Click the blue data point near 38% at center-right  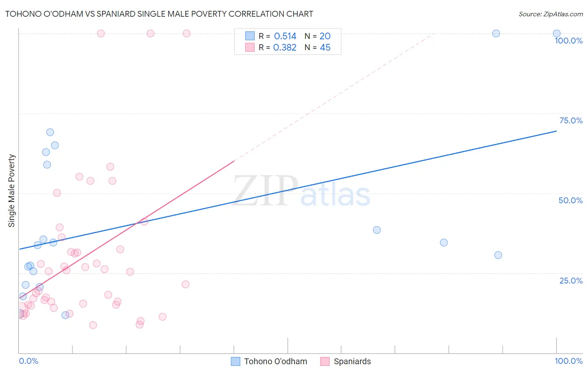point(377,230)
